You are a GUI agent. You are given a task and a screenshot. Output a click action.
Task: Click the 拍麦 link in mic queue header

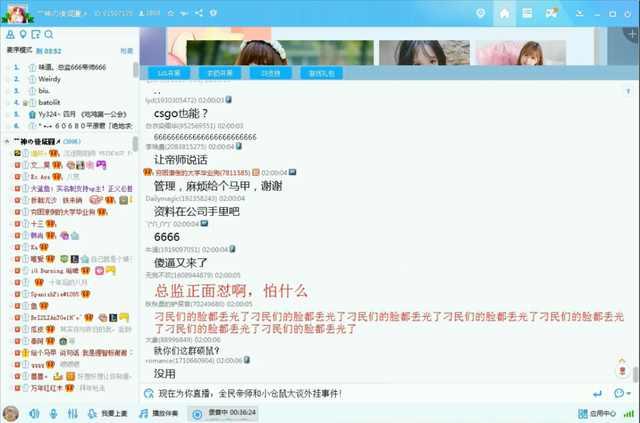(x=126, y=50)
